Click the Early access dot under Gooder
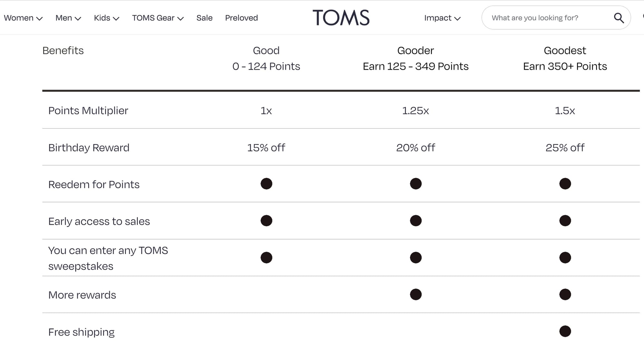The image size is (644, 341). pos(416,220)
